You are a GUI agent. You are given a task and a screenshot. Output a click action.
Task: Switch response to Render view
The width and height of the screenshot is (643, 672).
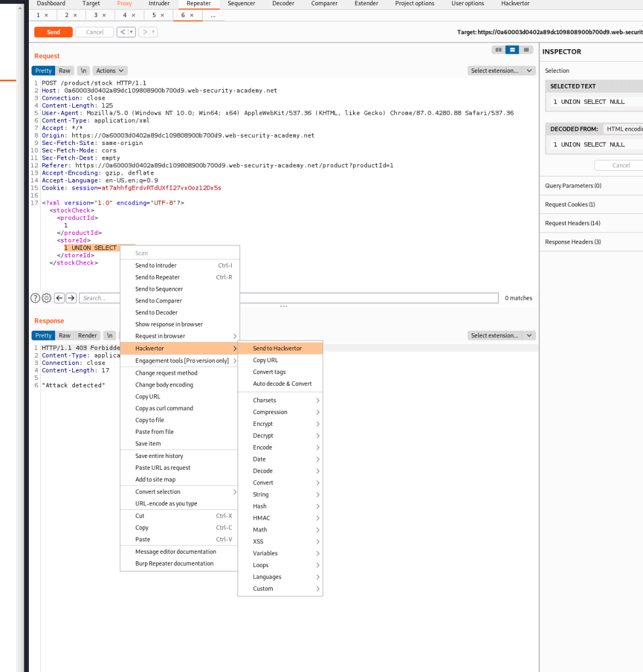coord(87,335)
